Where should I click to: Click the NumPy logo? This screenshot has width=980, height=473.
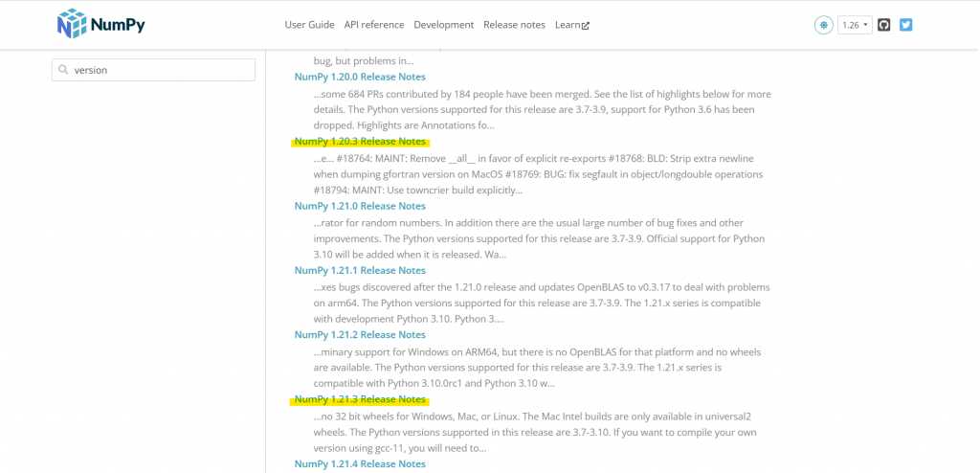[100, 24]
